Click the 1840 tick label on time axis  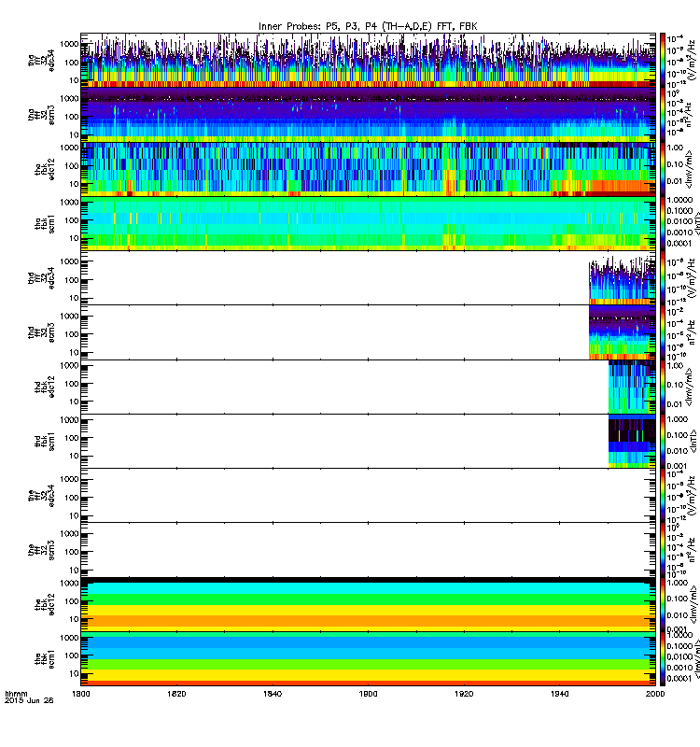point(273,694)
